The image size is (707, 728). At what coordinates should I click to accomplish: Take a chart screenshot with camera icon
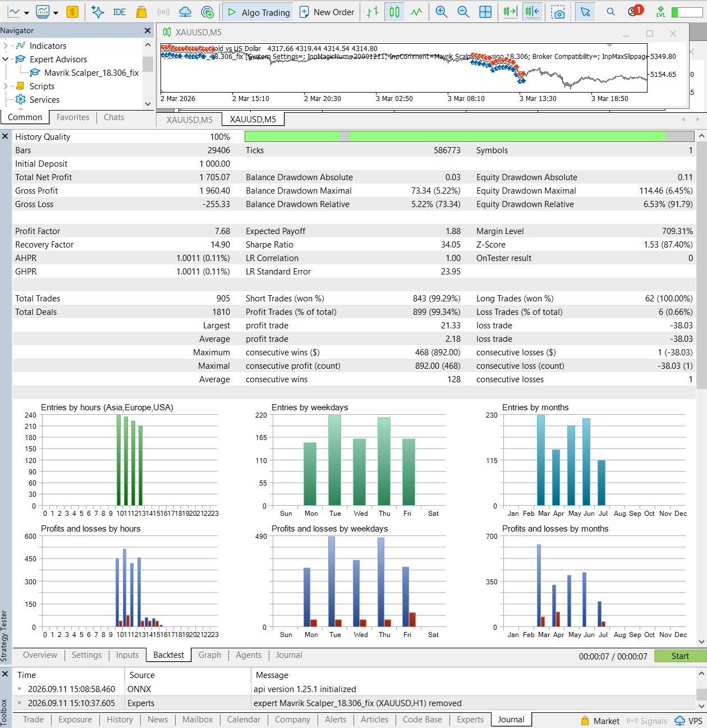pos(558,12)
